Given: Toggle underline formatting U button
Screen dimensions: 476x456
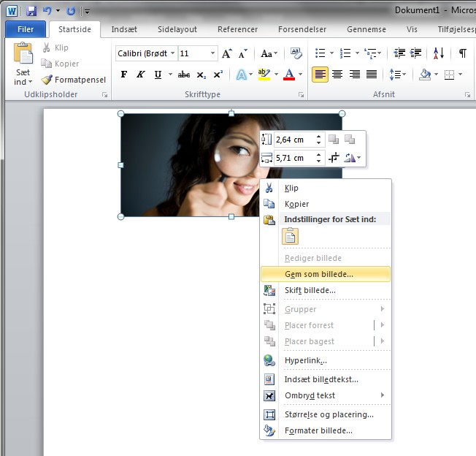Looking at the screenshot, I should pos(158,75).
